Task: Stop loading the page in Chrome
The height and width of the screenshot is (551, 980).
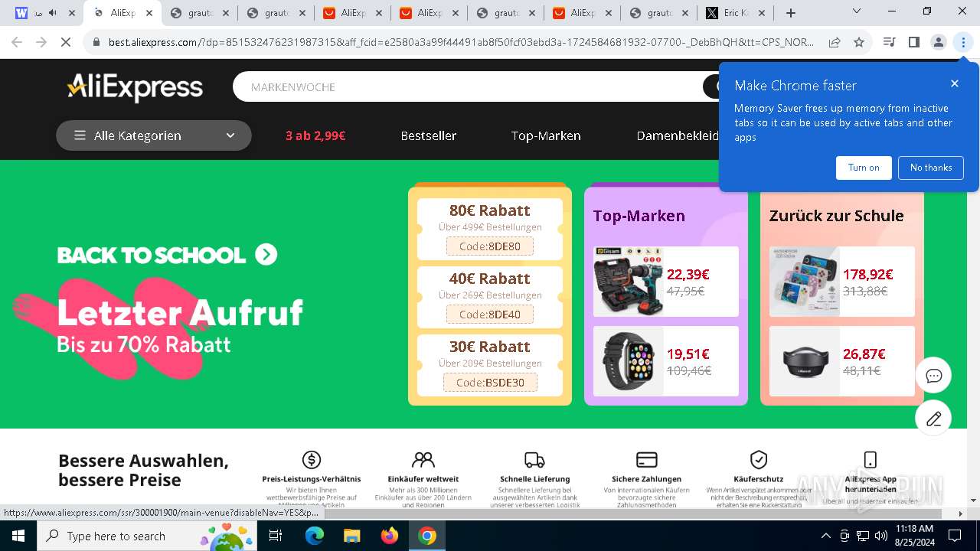Action: 66,43
